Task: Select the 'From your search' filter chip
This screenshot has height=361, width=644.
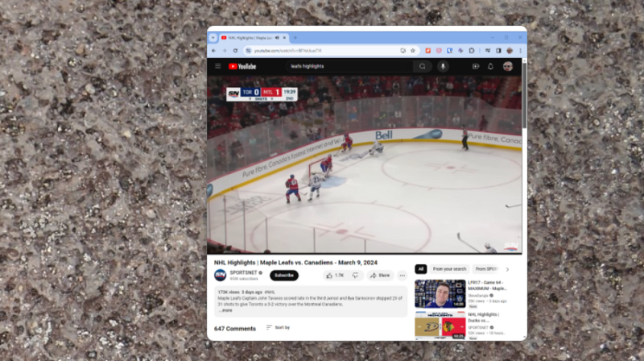Action: coord(449,268)
